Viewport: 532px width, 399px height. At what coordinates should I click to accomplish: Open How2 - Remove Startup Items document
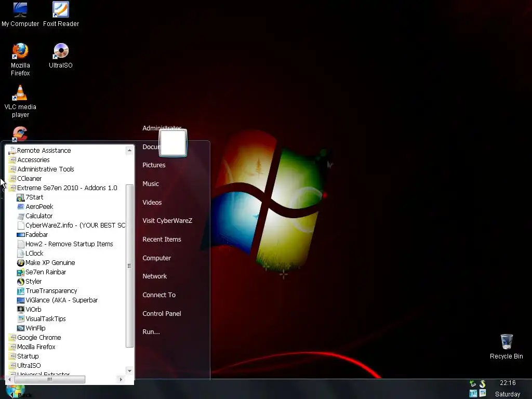tap(65, 244)
